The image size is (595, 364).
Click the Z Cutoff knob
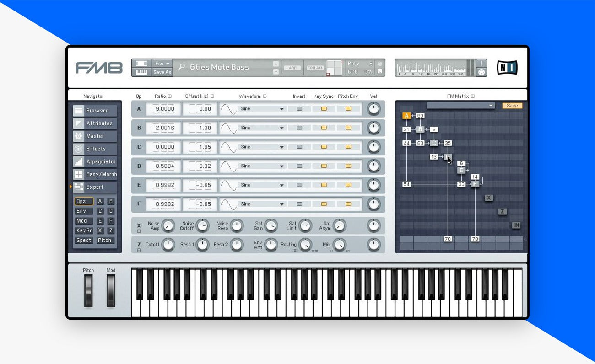(168, 245)
